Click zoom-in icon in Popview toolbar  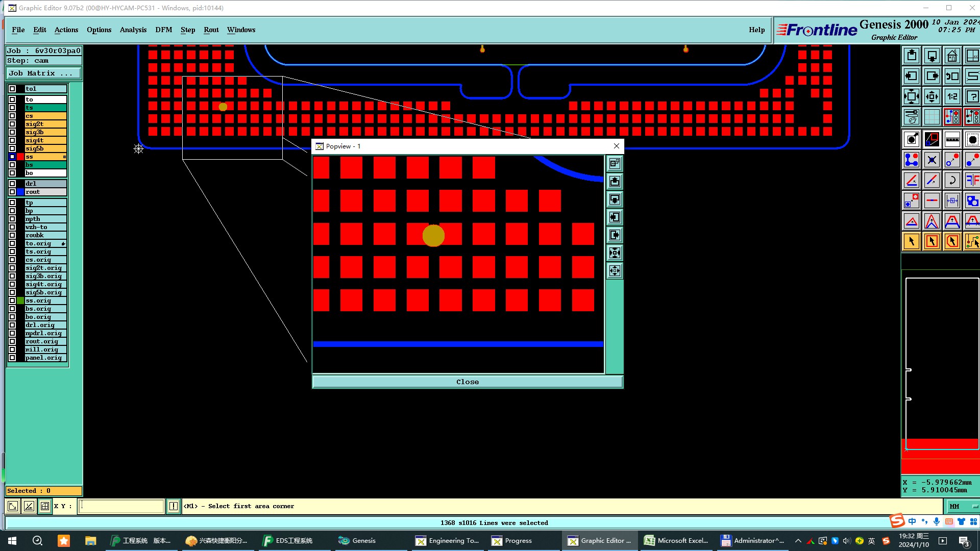point(615,253)
